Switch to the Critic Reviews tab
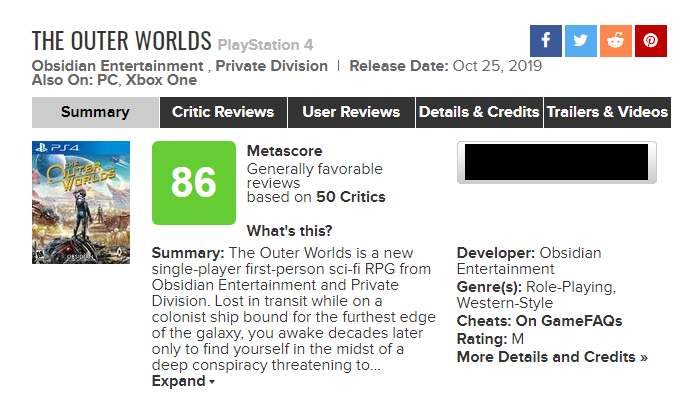 click(x=223, y=112)
